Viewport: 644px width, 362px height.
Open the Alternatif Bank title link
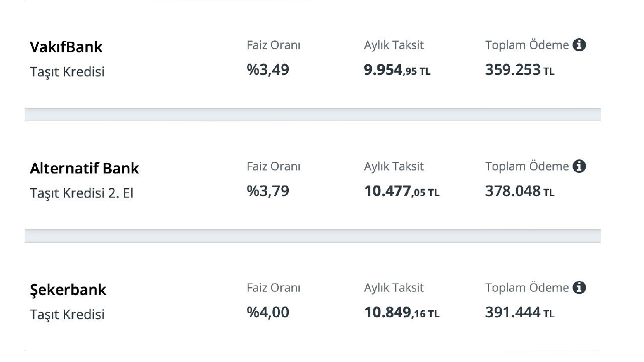coord(85,168)
